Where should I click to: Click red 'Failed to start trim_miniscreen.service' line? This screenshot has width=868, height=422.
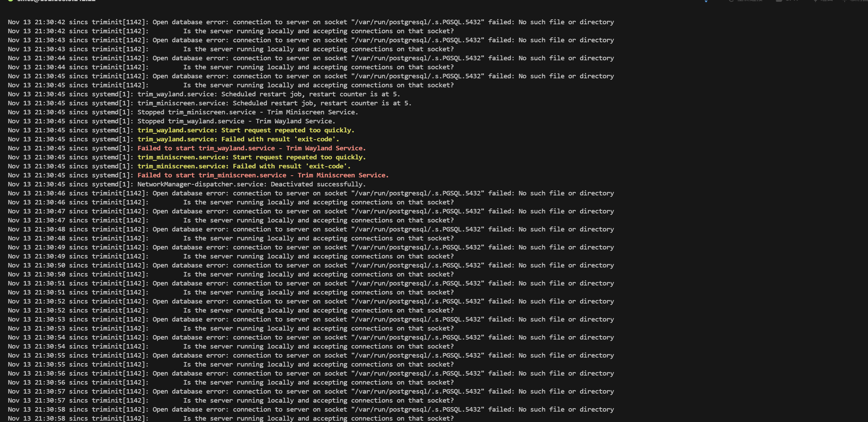(263, 175)
